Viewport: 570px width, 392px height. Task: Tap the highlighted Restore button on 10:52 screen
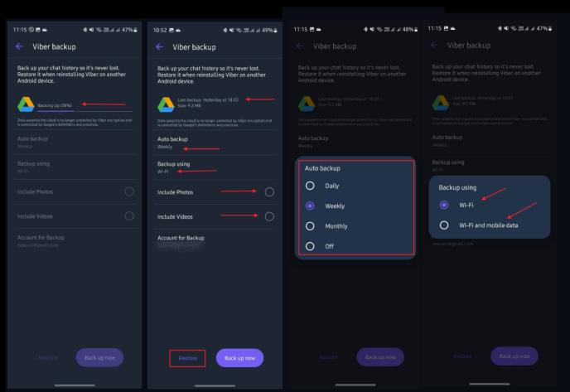tap(187, 358)
